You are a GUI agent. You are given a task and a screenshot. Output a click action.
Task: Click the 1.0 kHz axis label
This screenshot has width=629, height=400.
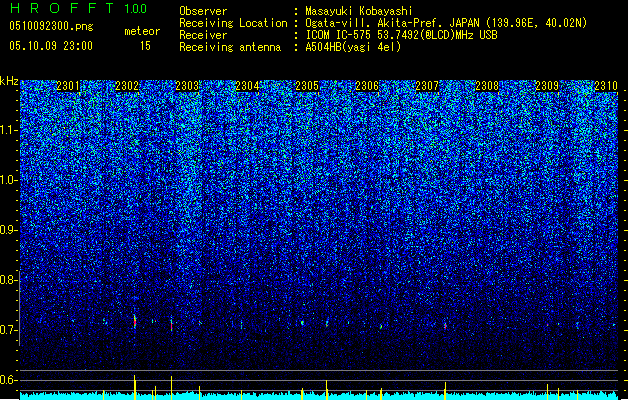point(9,180)
